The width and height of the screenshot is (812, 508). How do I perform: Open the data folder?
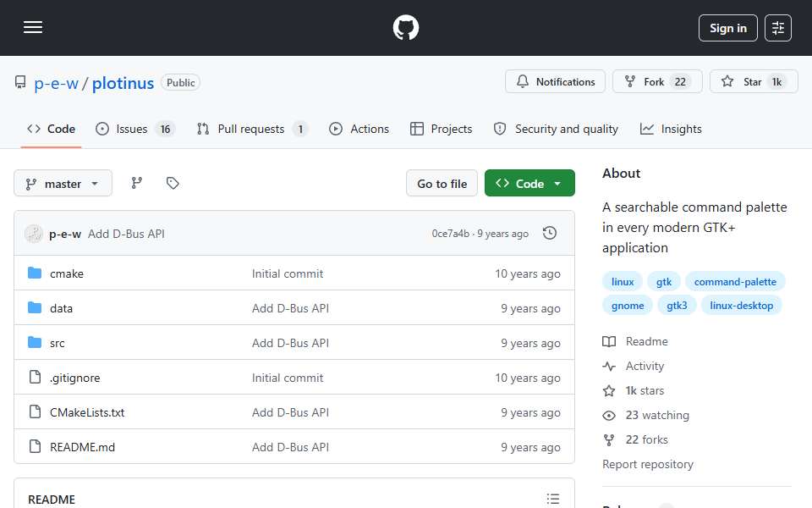[x=61, y=308]
